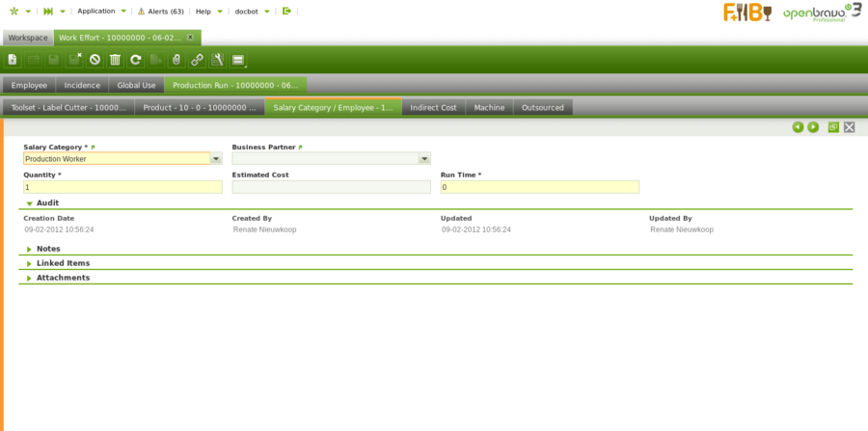
Task: Click the new record toolbar icon
Action: point(13,60)
